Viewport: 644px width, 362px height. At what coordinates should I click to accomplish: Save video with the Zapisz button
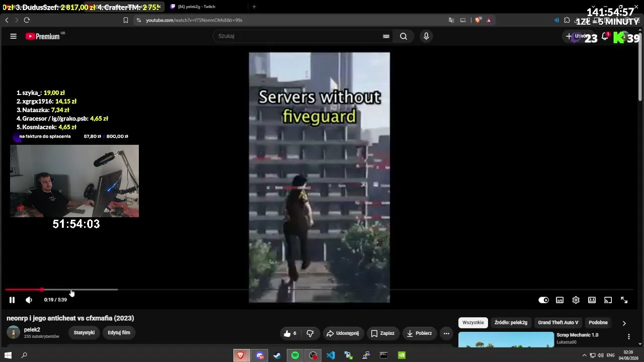tap(382, 333)
